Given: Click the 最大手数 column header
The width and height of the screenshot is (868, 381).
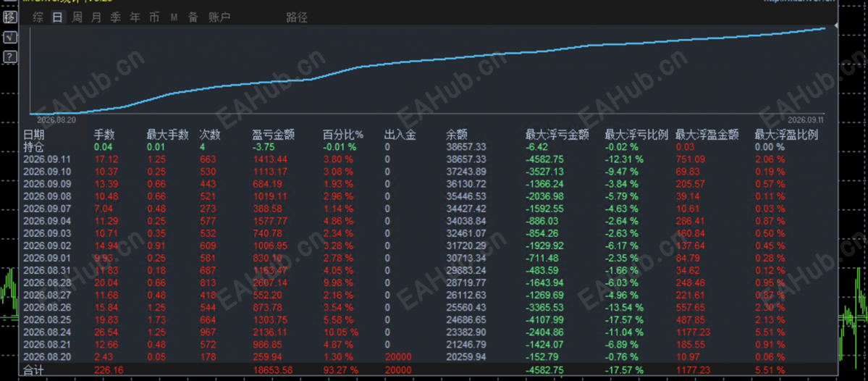Looking at the screenshot, I should (168, 135).
